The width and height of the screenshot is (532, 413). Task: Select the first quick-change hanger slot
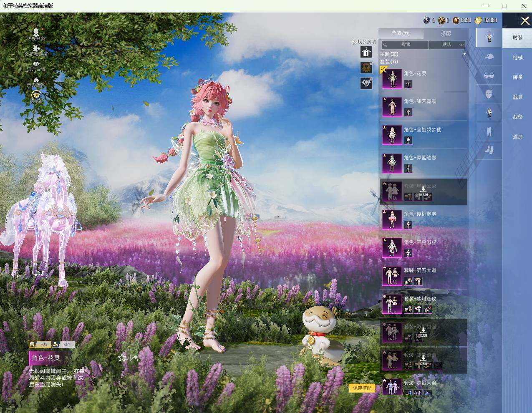coord(366,52)
